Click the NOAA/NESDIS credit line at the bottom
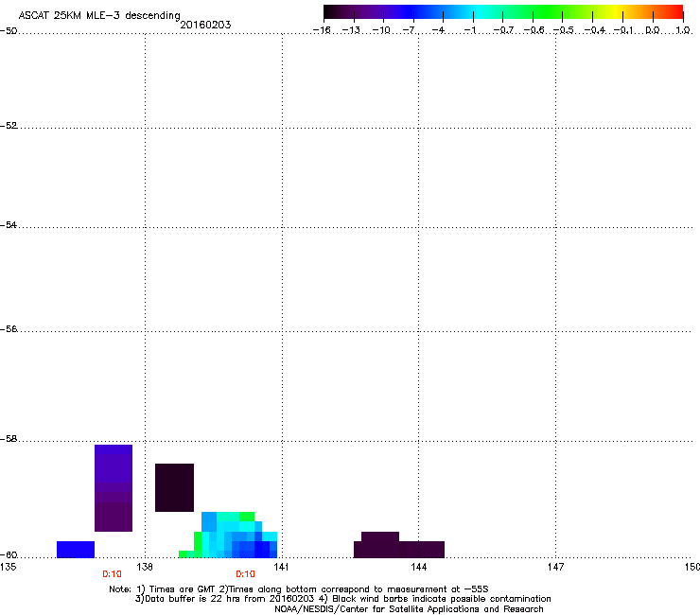Viewport: 700px width, 615px height. click(x=409, y=609)
